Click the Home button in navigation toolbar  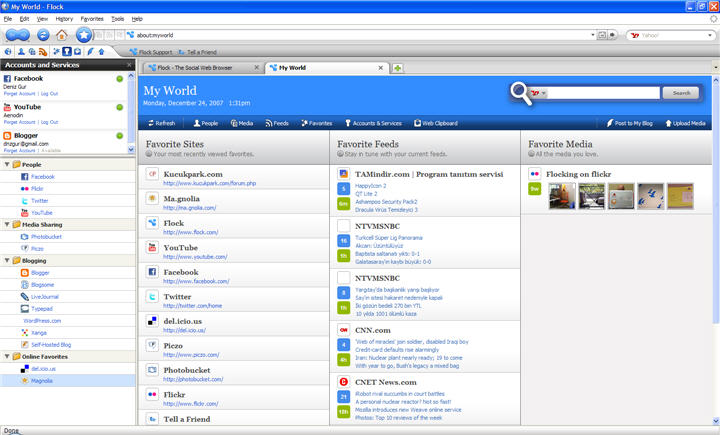[63, 34]
